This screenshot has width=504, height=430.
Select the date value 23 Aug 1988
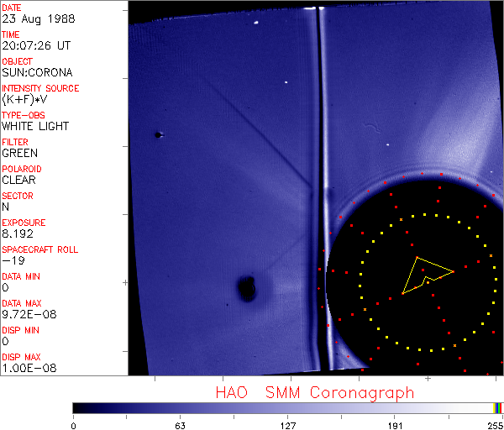(33, 18)
